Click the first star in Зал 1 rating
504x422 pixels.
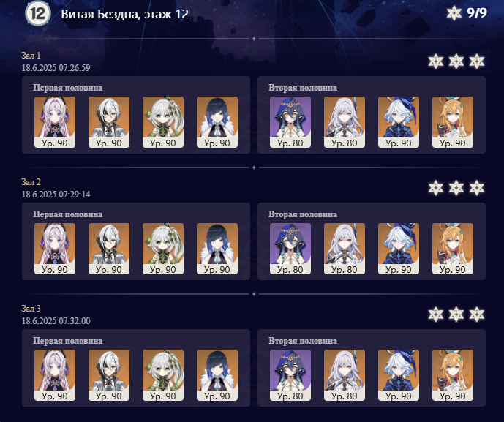point(436,61)
